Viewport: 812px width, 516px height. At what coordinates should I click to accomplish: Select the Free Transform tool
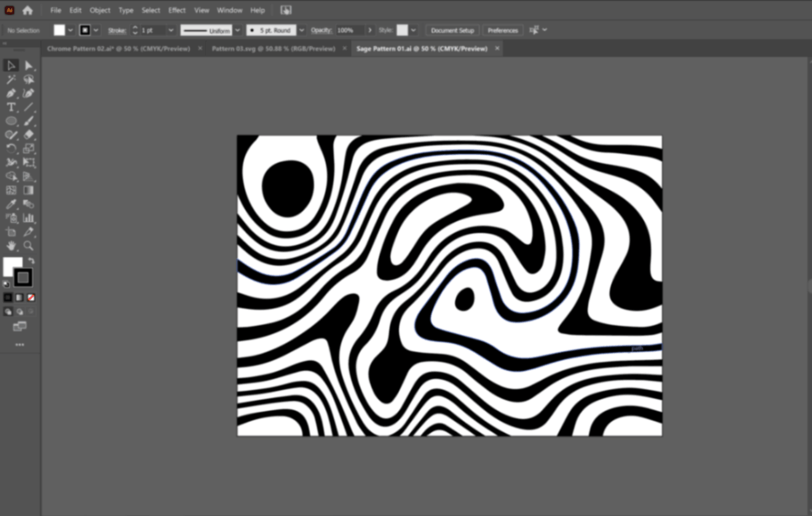click(28, 162)
